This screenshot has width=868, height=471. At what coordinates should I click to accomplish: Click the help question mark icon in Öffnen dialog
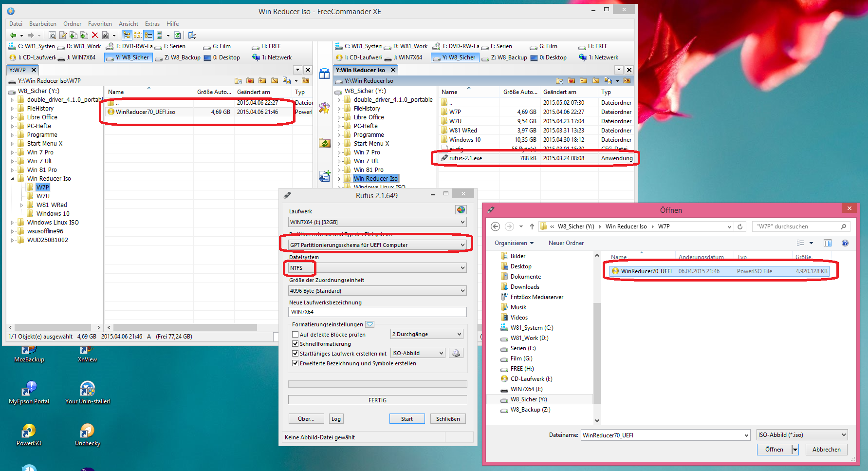pyautogui.click(x=845, y=243)
